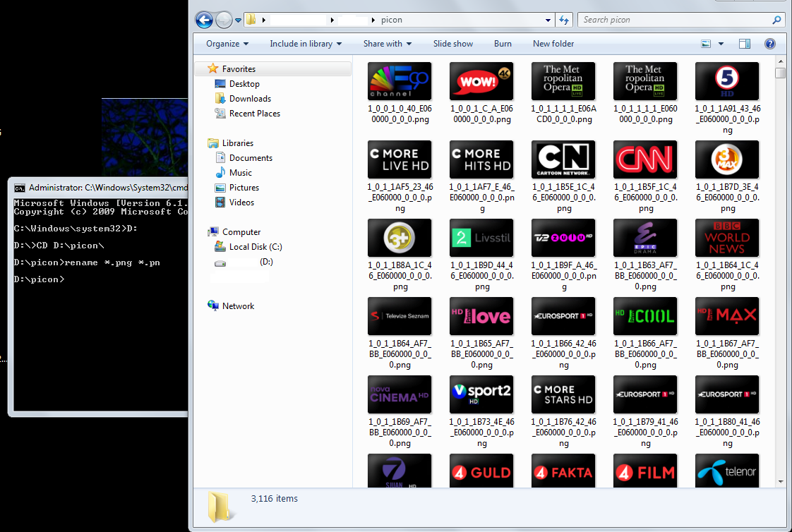Click the file list scroll up arrow
792x532 pixels.
(781, 60)
